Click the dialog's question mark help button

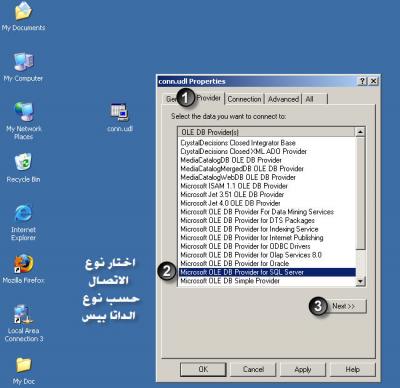362,81
